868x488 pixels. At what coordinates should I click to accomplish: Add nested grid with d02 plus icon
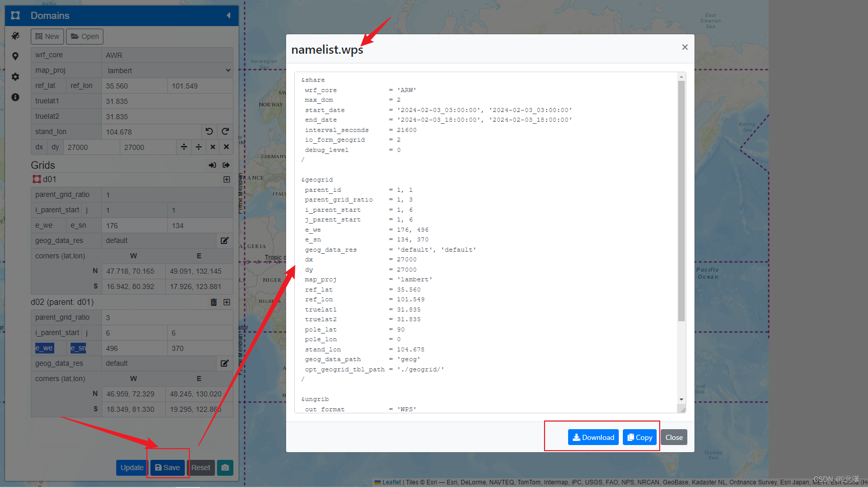[227, 302]
